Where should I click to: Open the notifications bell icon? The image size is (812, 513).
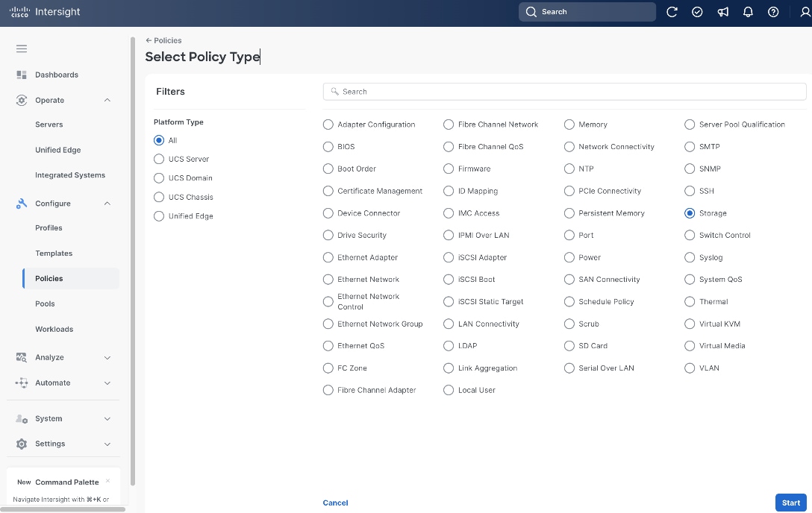click(748, 12)
